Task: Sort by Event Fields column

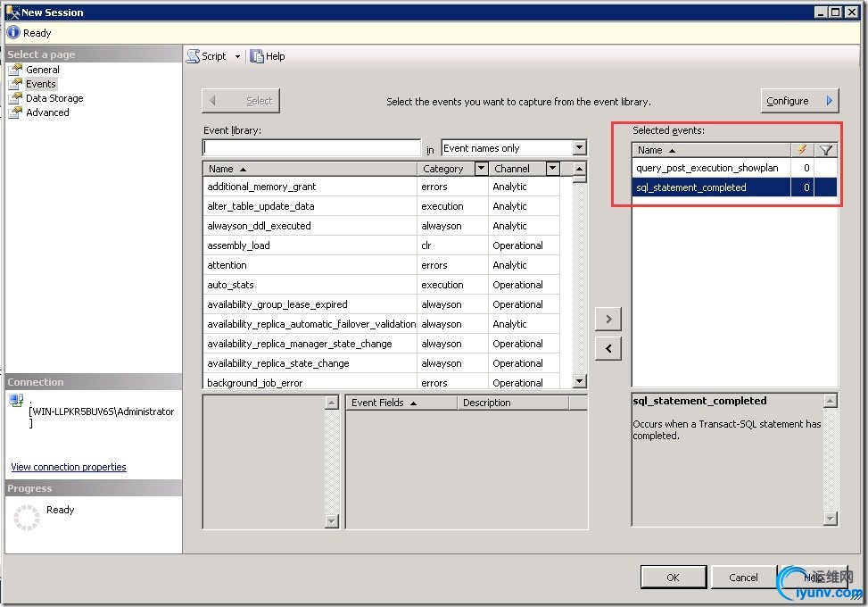Action: (x=401, y=403)
